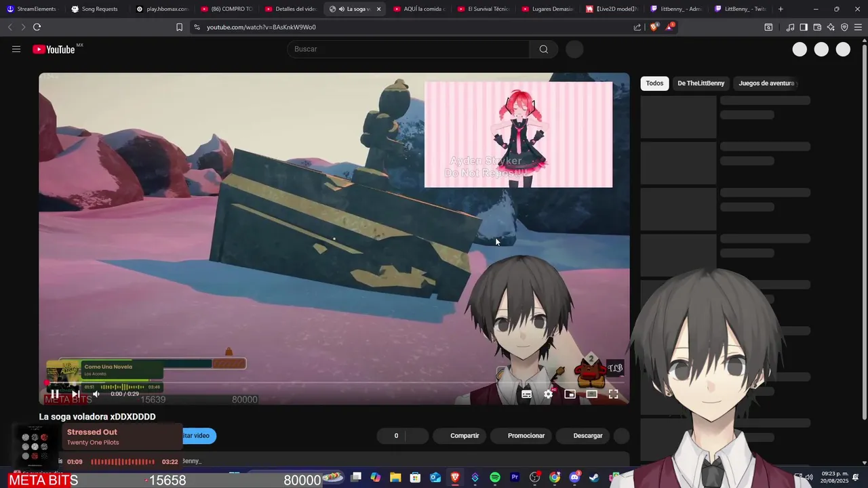Close the La soga YouTube tab
The image size is (868, 488).
click(x=378, y=9)
